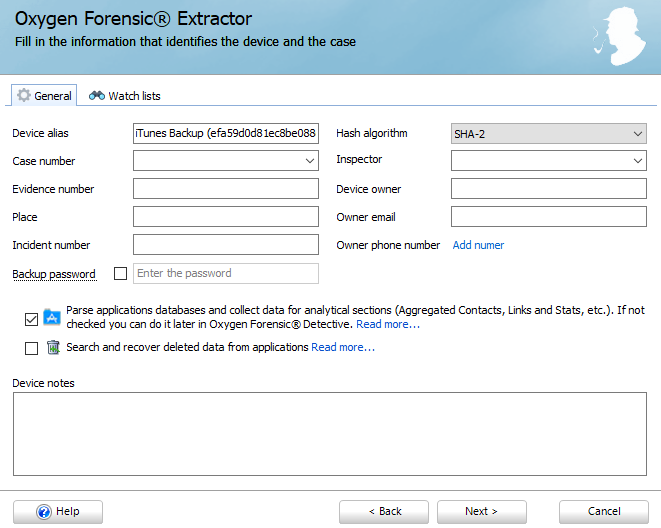Select the General tab
This screenshot has width=661, height=528.
coord(44,95)
